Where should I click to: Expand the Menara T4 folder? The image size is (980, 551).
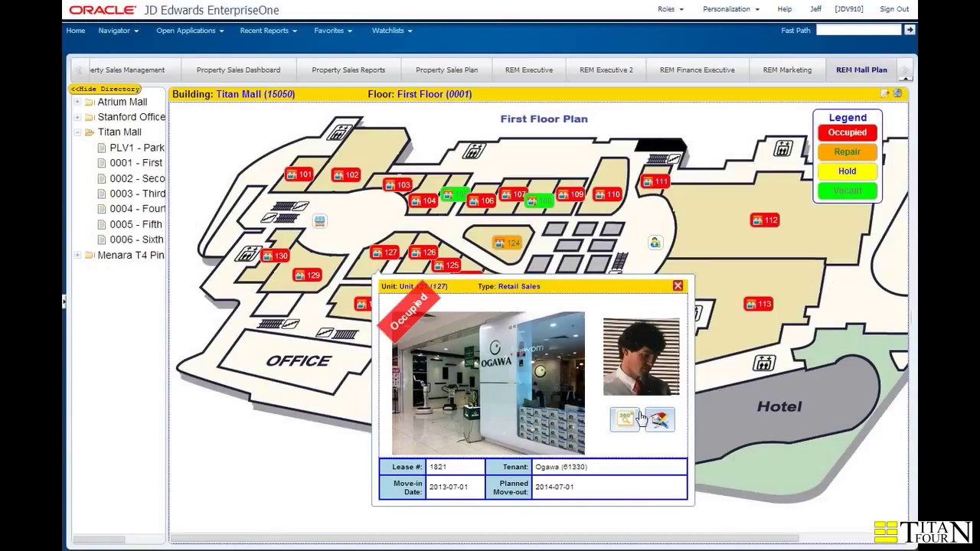[77, 255]
